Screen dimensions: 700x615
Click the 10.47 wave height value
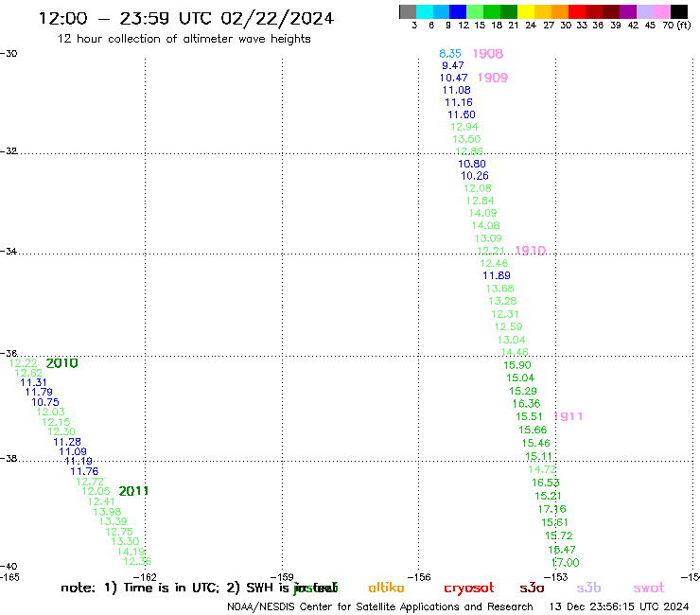point(453,78)
